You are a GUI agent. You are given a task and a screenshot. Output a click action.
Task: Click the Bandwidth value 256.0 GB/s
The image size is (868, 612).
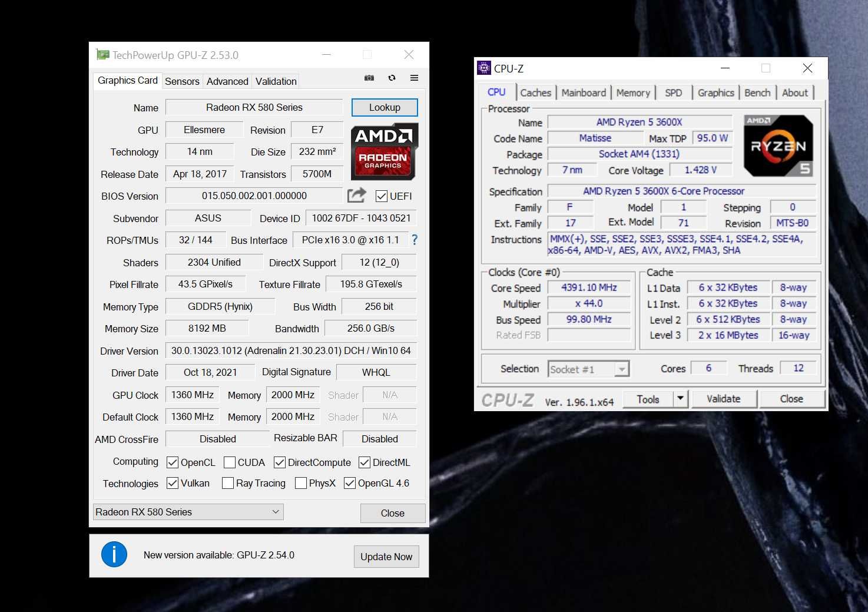point(370,328)
